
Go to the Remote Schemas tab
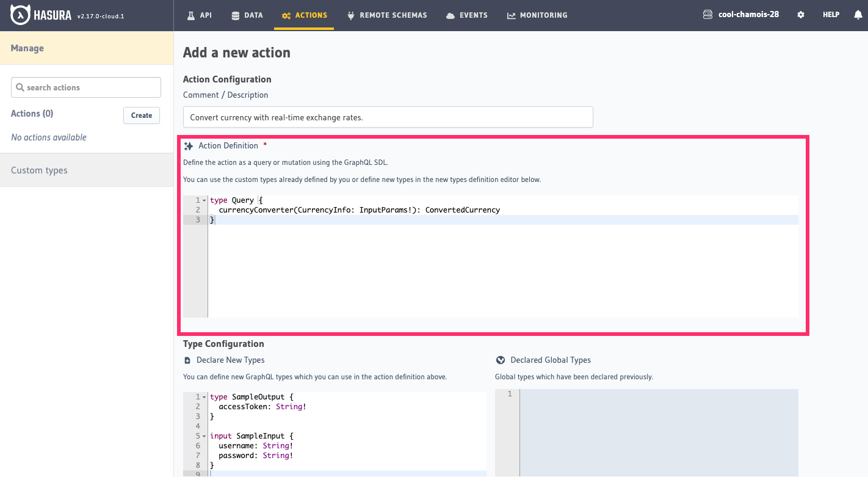(387, 15)
